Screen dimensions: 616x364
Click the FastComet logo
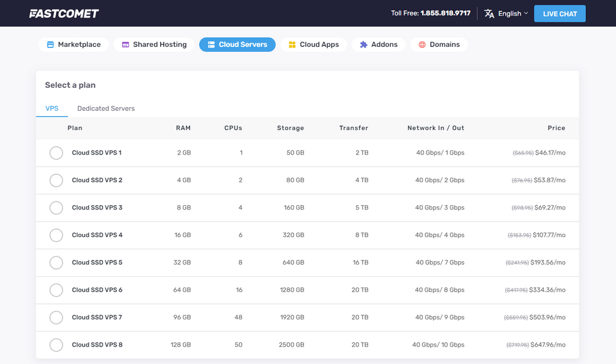64,13
